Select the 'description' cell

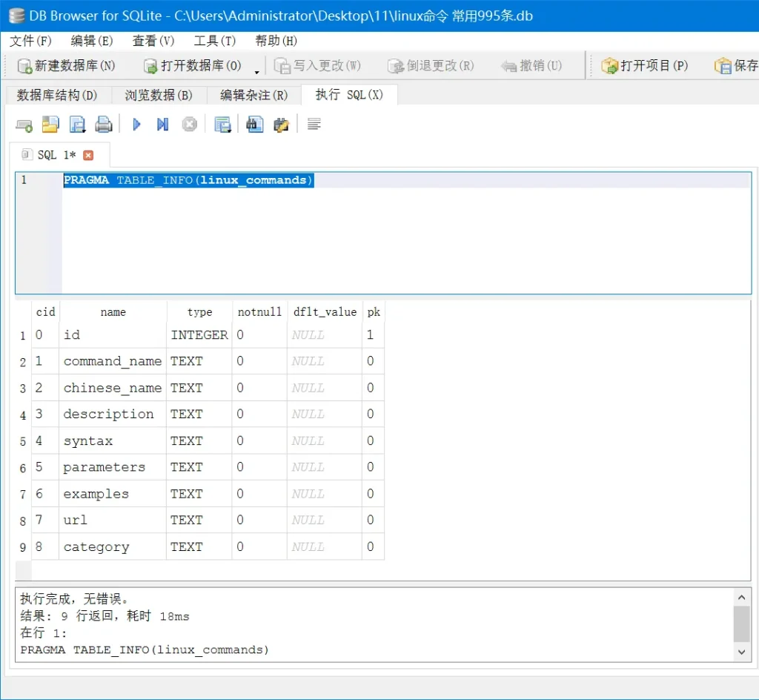click(113, 414)
